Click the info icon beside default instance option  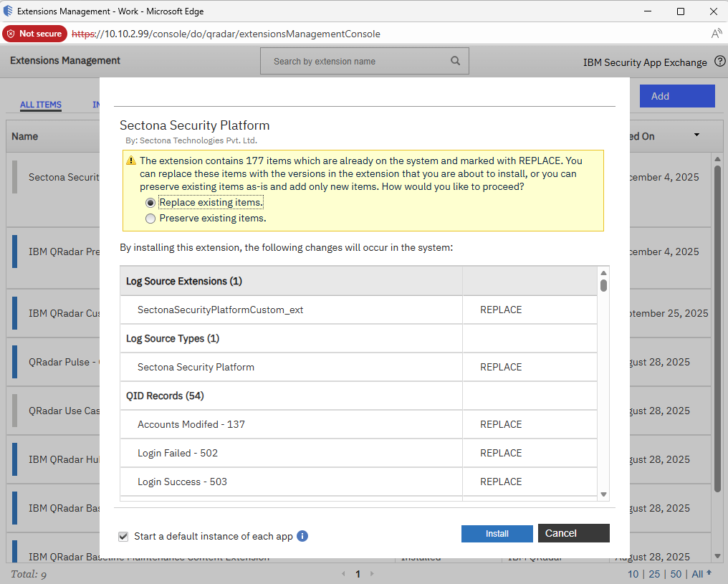click(x=302, y=536)
